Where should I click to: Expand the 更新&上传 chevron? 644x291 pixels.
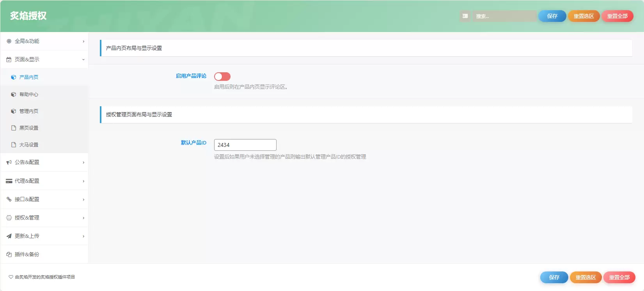pyautogui.click(x=83, y=236)
